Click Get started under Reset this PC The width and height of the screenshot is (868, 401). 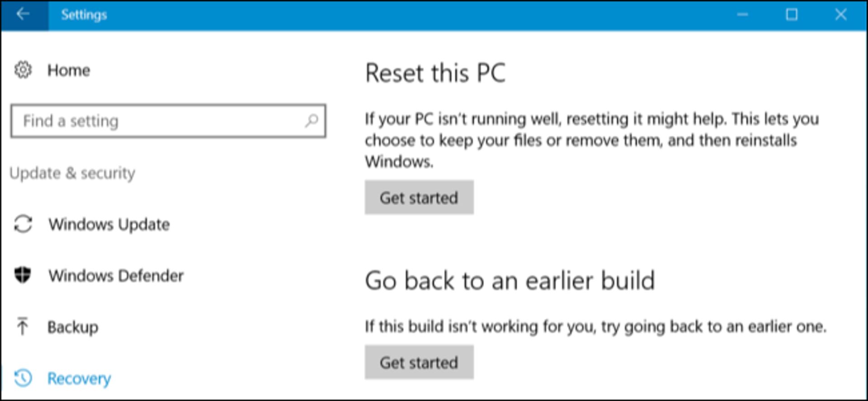click(x=419, y=197)
